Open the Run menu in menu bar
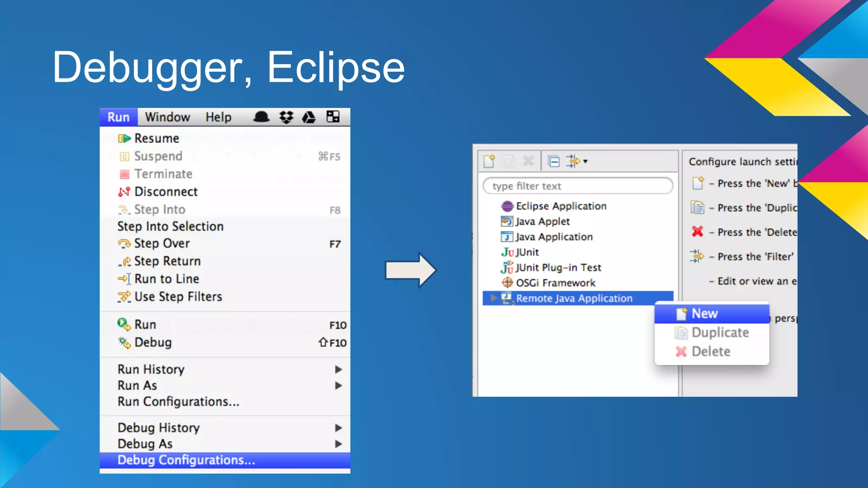The height and width of the screenshot is (488, 868). click(118, 117)
